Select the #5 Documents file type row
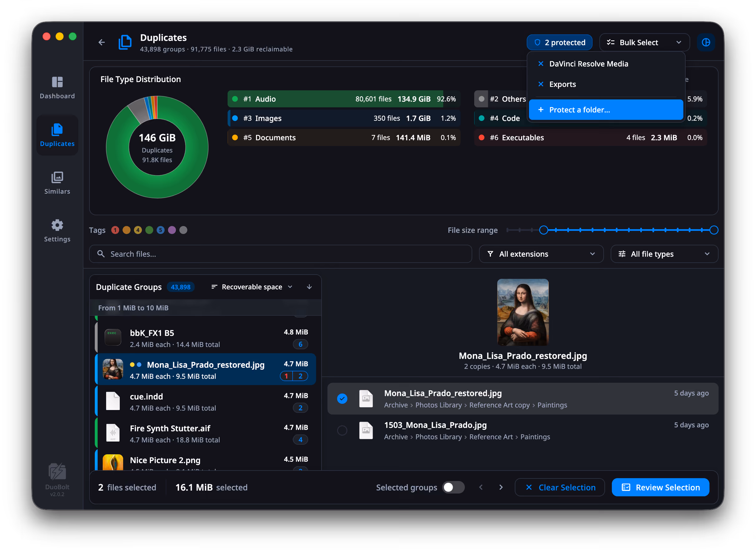756x552 pixels. pyautogui.click(x=344, y=138)
